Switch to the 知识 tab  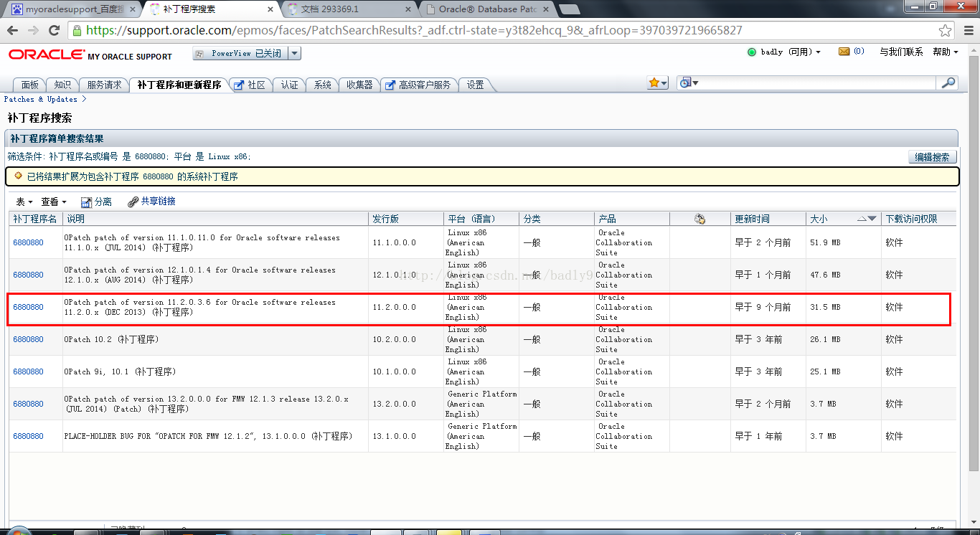(x=62, y=85)
